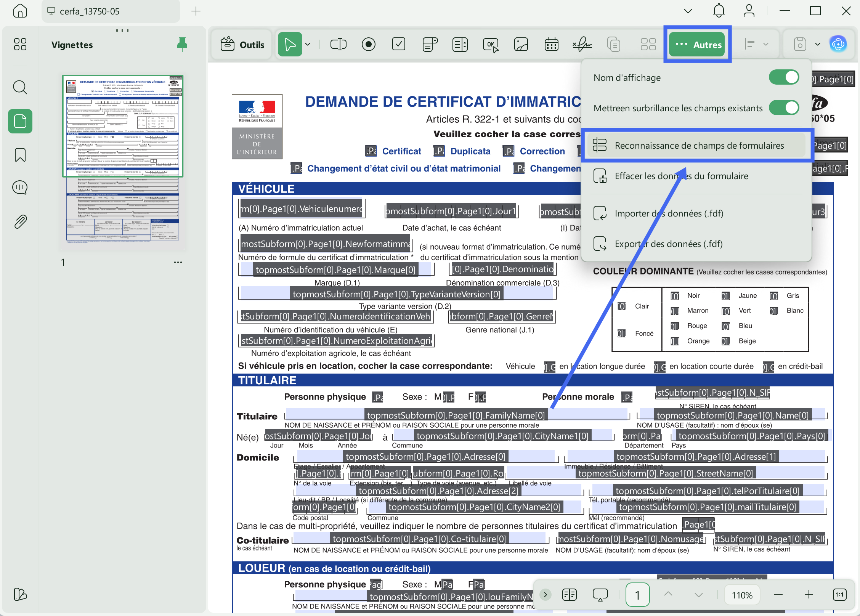The height and width of the screenshot is (616, 860).
Task: Expand the save button dropdown arrow
Action: point(818,45)
